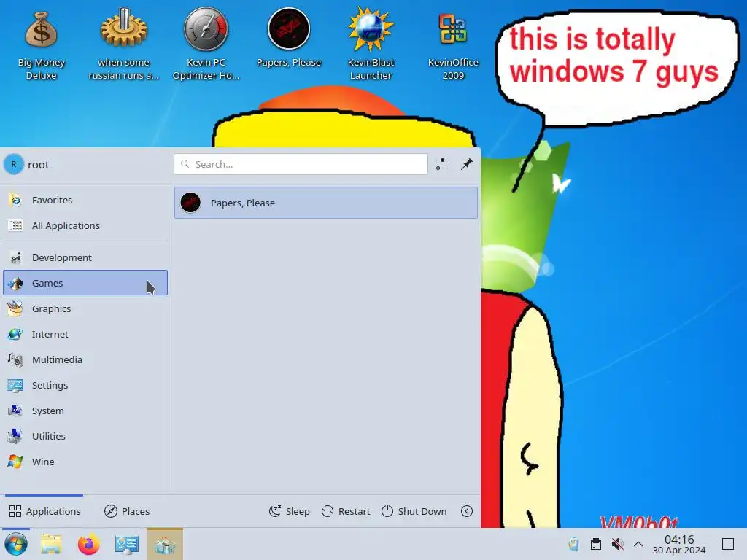The height and width of the screenshot is (560, 747).
Task: Open the Graphics category
Action: point(85,308)
